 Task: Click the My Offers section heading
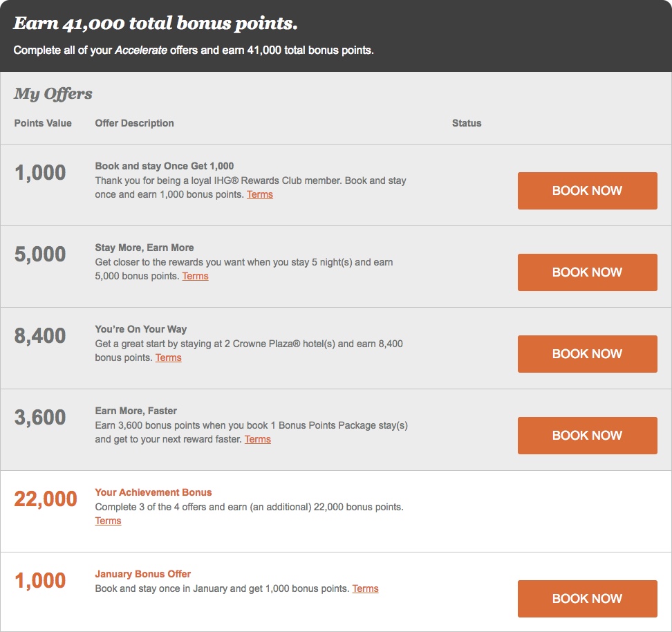[53, 94]
